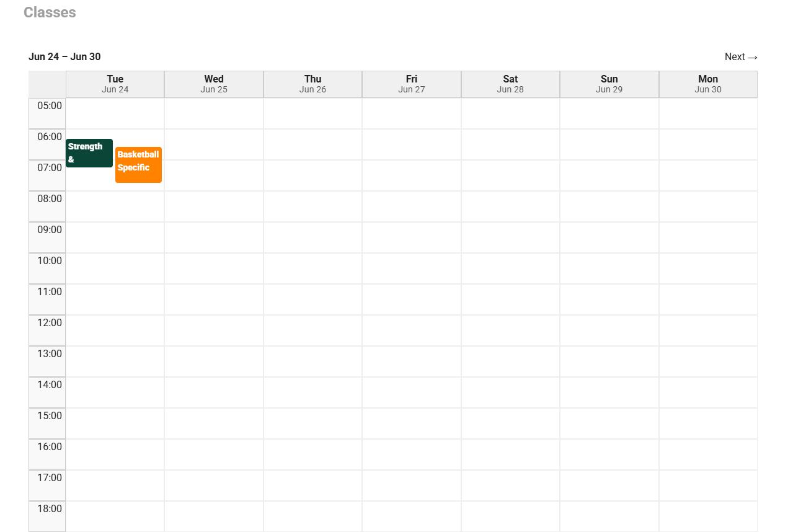Viewport: 788px width, 532px height.
Task: Click the 06:00 time label
Action: [50, 137]
